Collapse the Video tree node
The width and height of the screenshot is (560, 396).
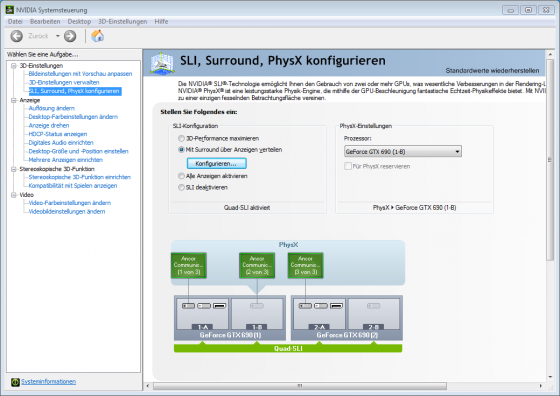14,195
